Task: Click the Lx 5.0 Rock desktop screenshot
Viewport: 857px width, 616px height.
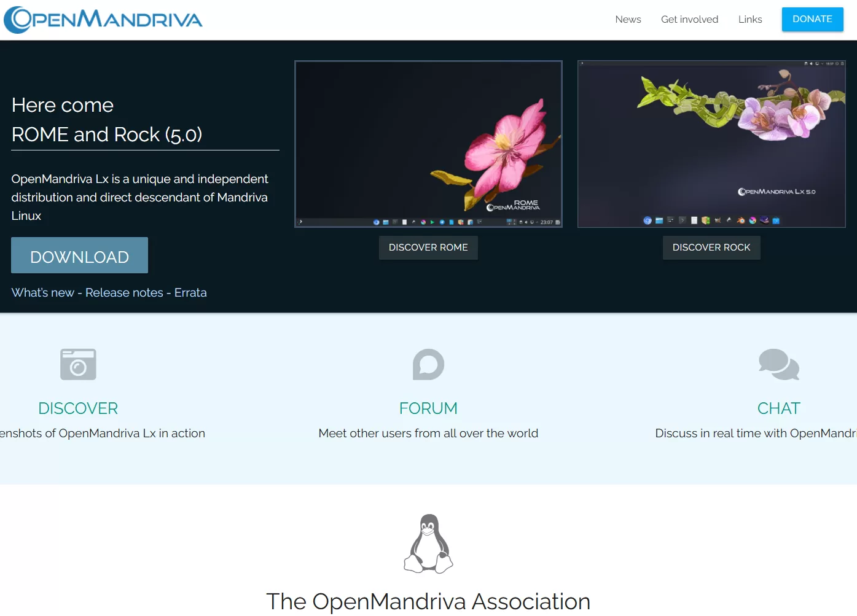Action: [711, 144]
